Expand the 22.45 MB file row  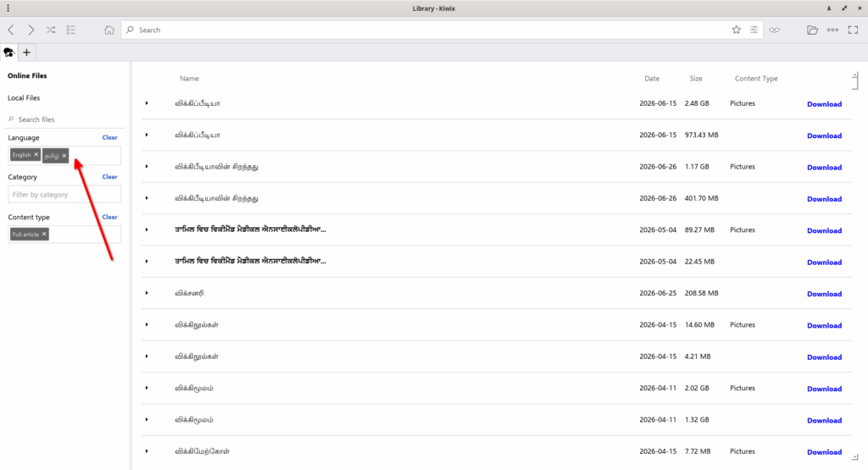pos(147,261)
